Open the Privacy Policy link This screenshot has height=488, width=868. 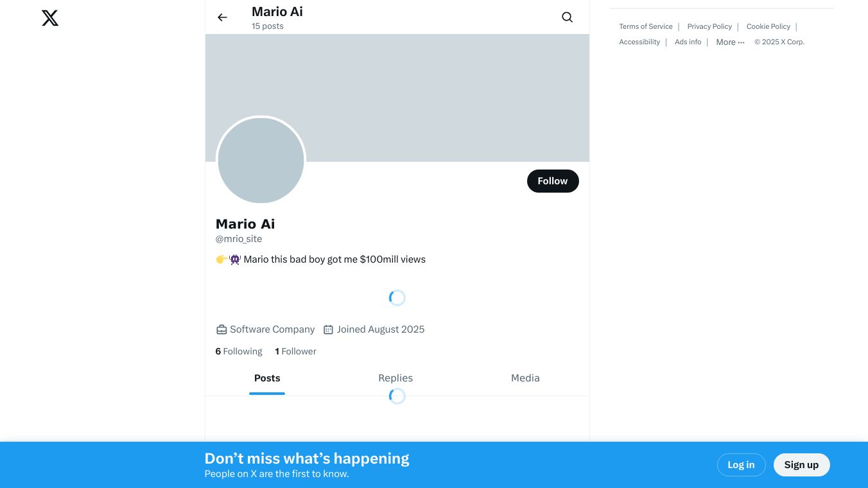(709, 27)
